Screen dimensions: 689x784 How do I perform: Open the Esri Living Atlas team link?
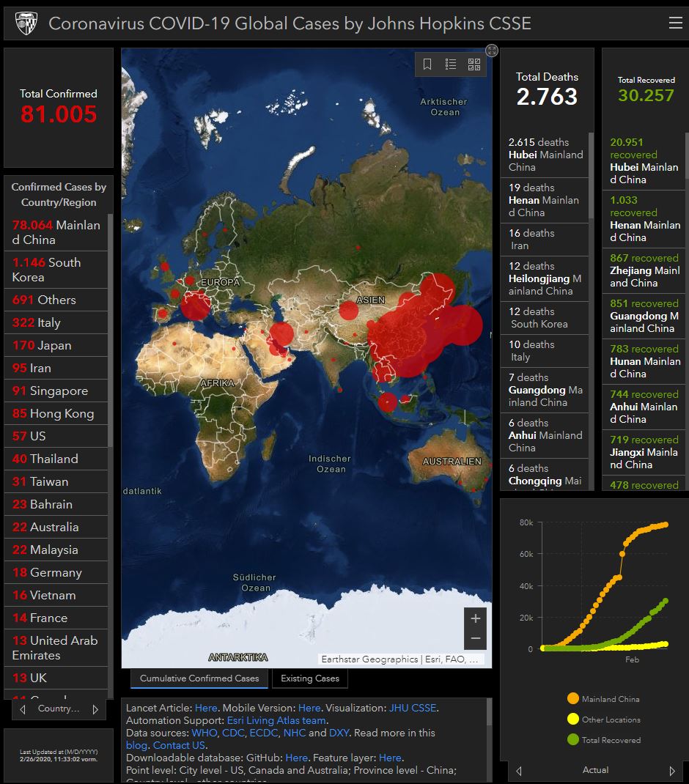tap(276, 720)
